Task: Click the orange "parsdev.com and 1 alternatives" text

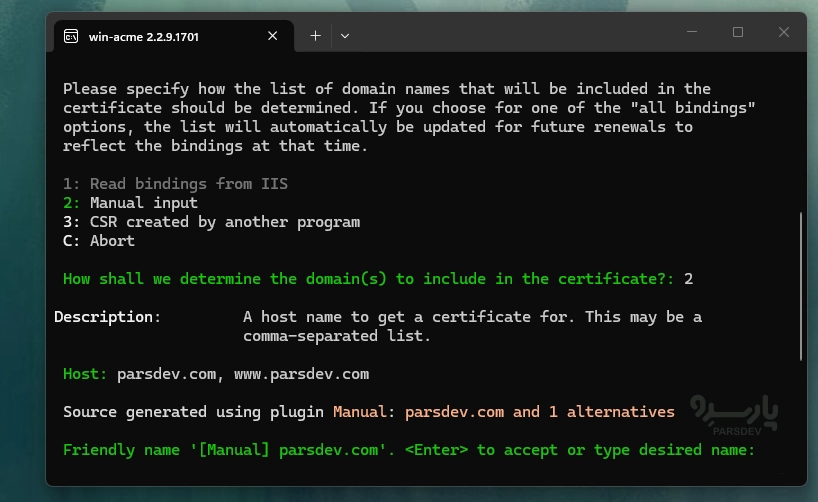Action: (539, 412)
